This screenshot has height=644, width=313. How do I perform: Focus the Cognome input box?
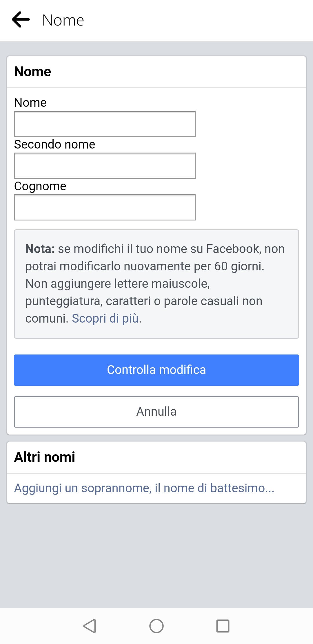[x=104, y=207]
